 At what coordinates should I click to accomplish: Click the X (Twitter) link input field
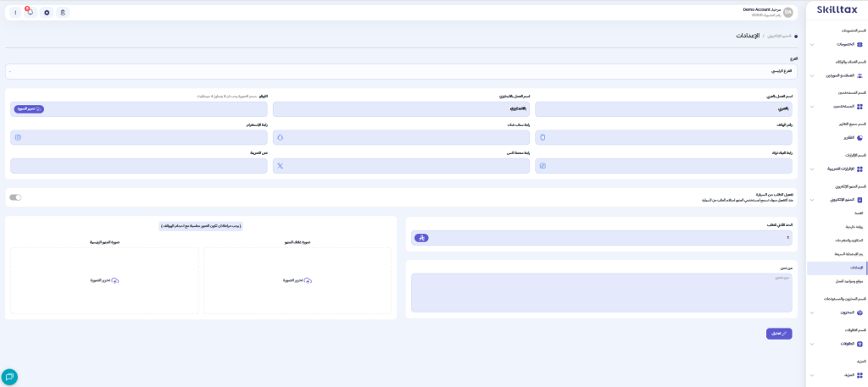coord(401,166)
